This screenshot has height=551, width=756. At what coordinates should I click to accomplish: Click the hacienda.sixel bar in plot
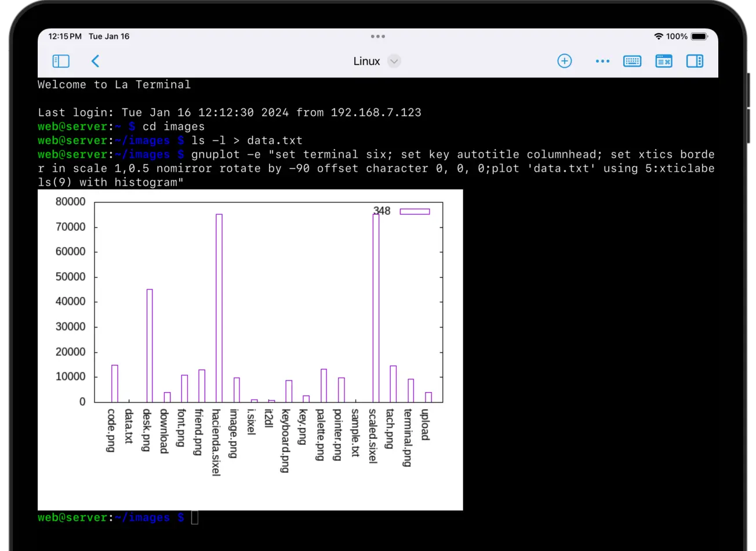219,308
